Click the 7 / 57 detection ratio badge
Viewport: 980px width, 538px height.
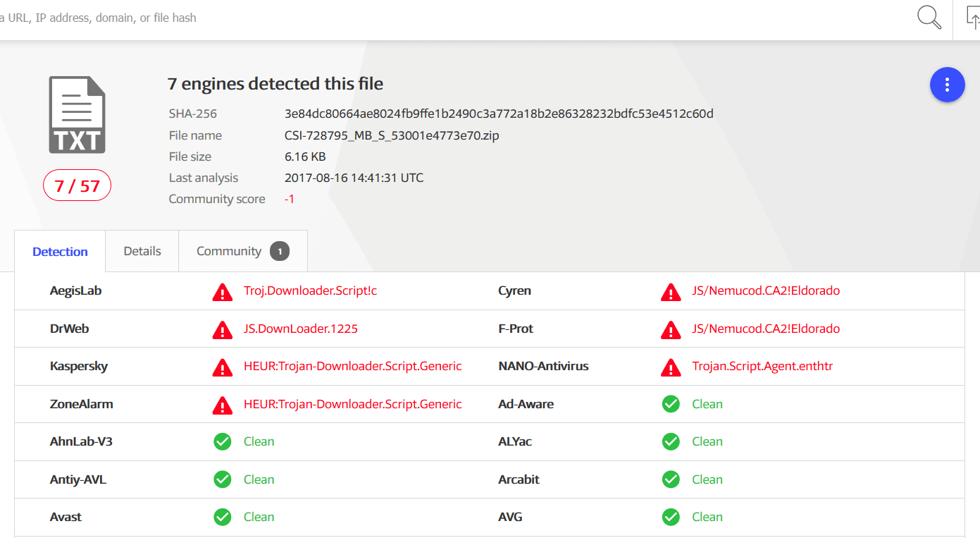coord(77,186)
